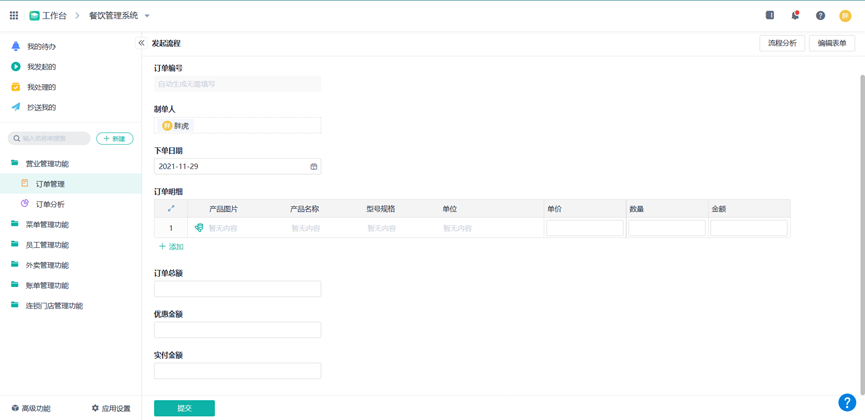Open the 餐饮管理系统 dropdown arrow
Screen dimensions: 865x420
[147, 16]
